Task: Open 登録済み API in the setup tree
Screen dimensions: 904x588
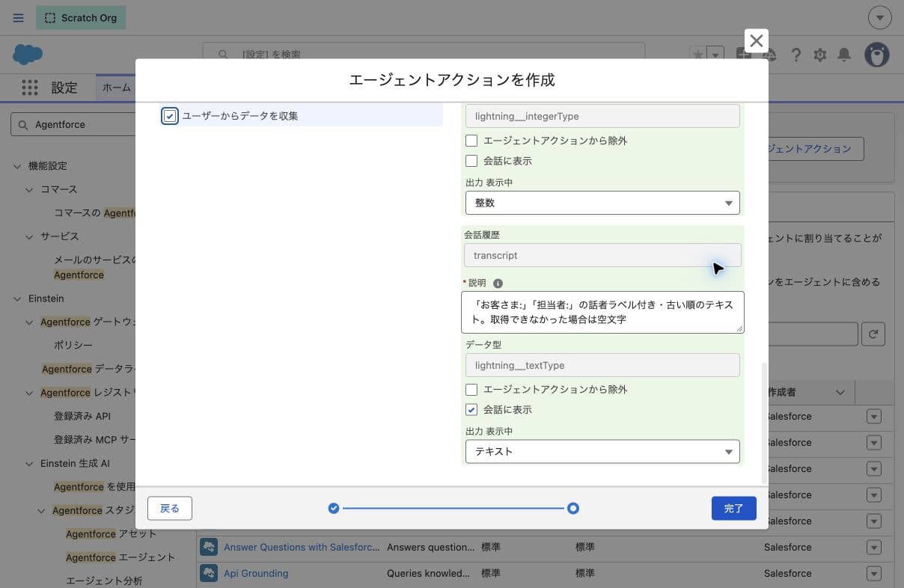Action: click(x=82, y=416)
